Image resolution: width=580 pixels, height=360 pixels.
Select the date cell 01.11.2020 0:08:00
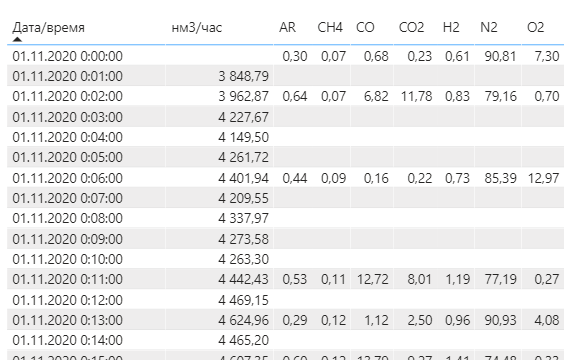[67, 218]
